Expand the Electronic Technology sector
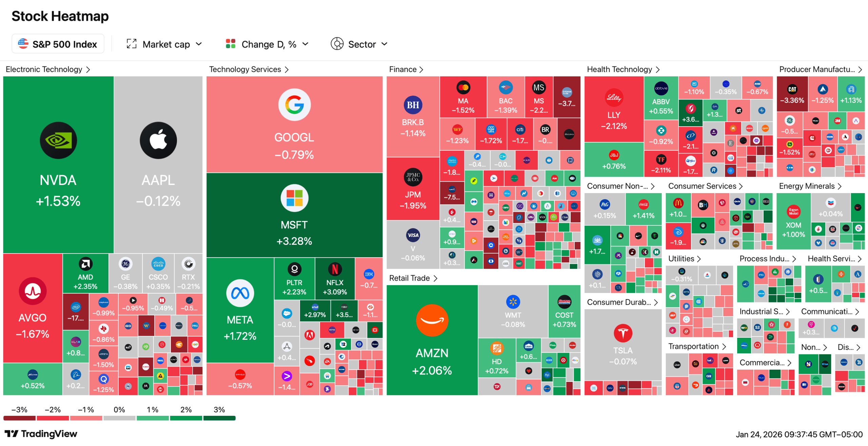 [48, 69]
